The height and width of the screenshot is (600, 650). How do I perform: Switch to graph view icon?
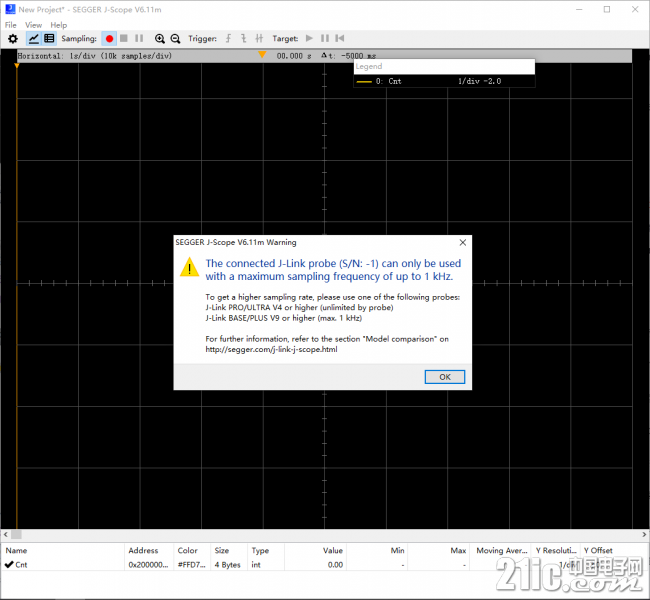(34, 39)
